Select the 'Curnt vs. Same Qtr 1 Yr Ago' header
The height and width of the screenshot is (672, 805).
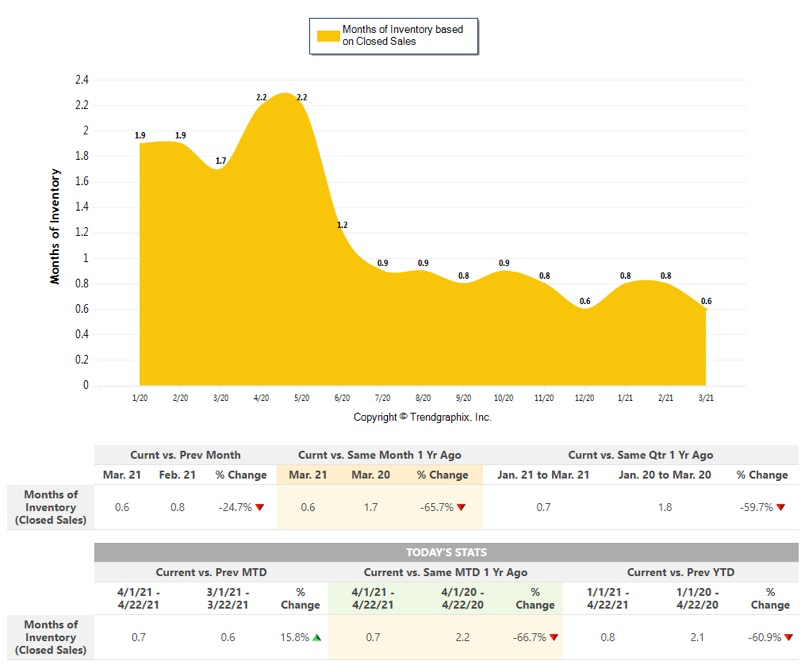click(x=640, y=455)
